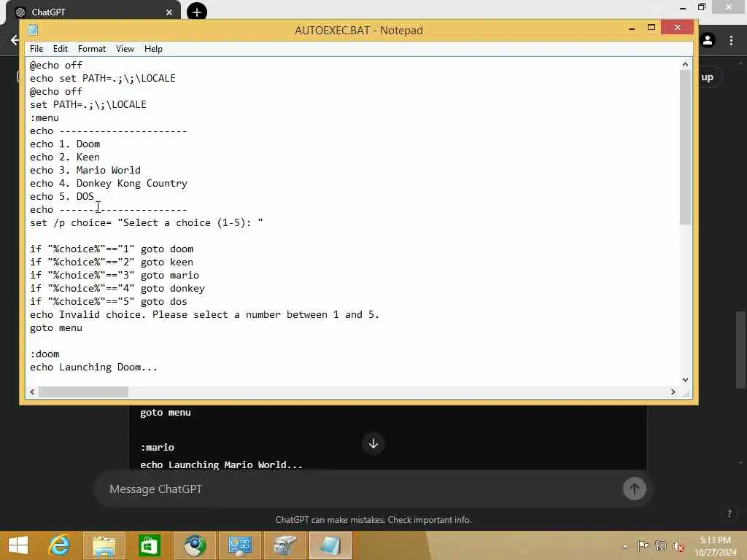Screen dimensions: 747x560
Task: Open the Windows Start button
Action: (18, 545)
